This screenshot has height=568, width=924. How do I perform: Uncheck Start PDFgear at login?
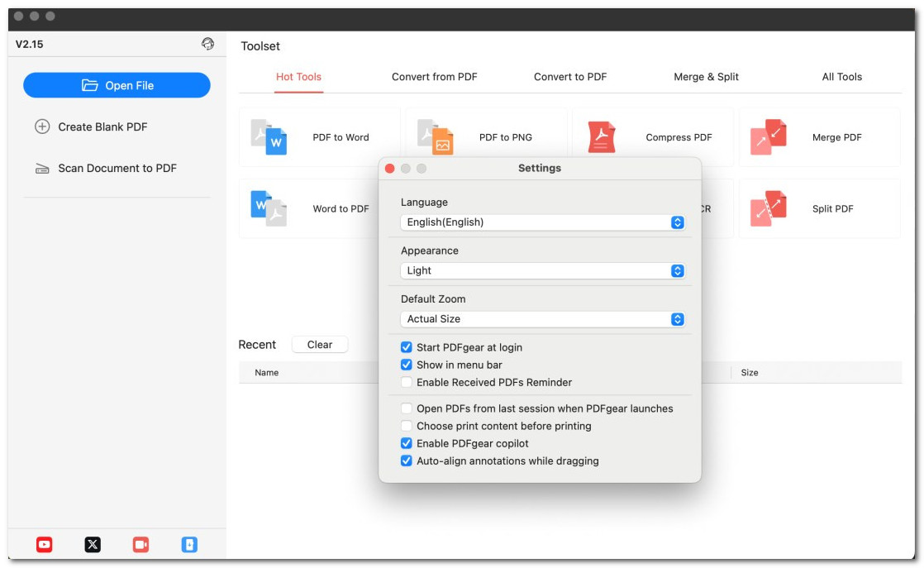point(407,347)
